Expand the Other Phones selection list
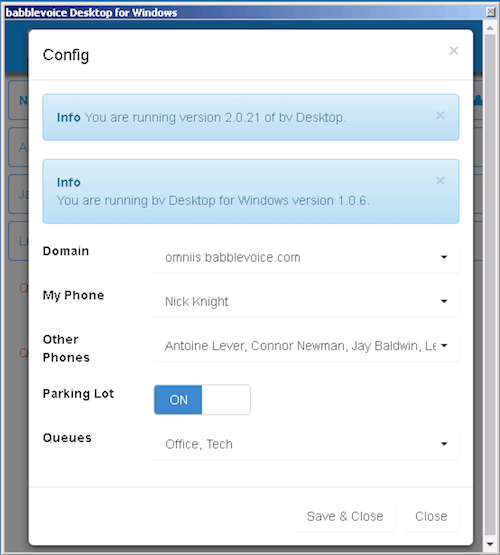This screenshot has width=500, height=555. coord(306,346)
